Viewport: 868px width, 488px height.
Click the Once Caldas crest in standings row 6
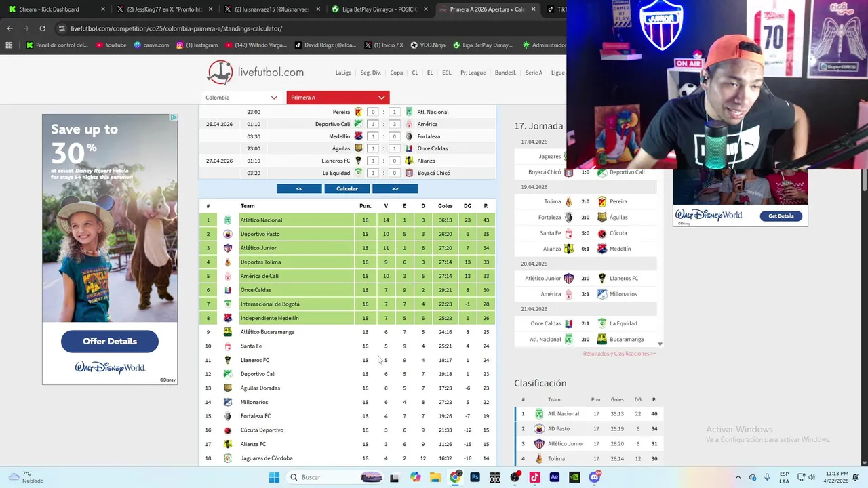coord(228,290)
